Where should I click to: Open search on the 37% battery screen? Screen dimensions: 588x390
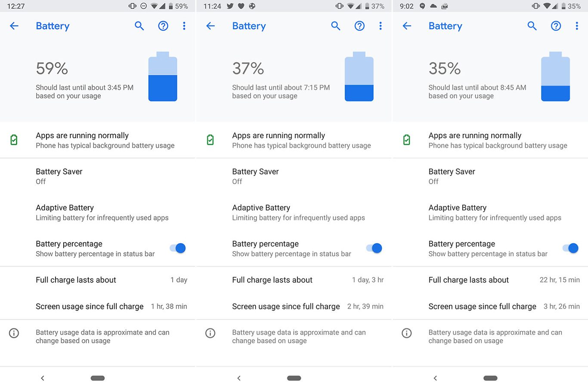[x=335, y=26]
